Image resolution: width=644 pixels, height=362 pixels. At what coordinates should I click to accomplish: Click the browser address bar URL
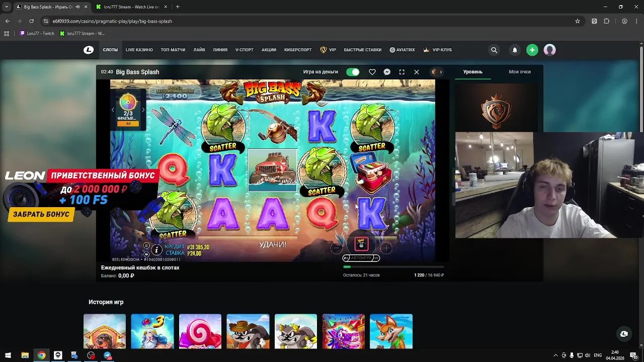[x=112, y=21]
